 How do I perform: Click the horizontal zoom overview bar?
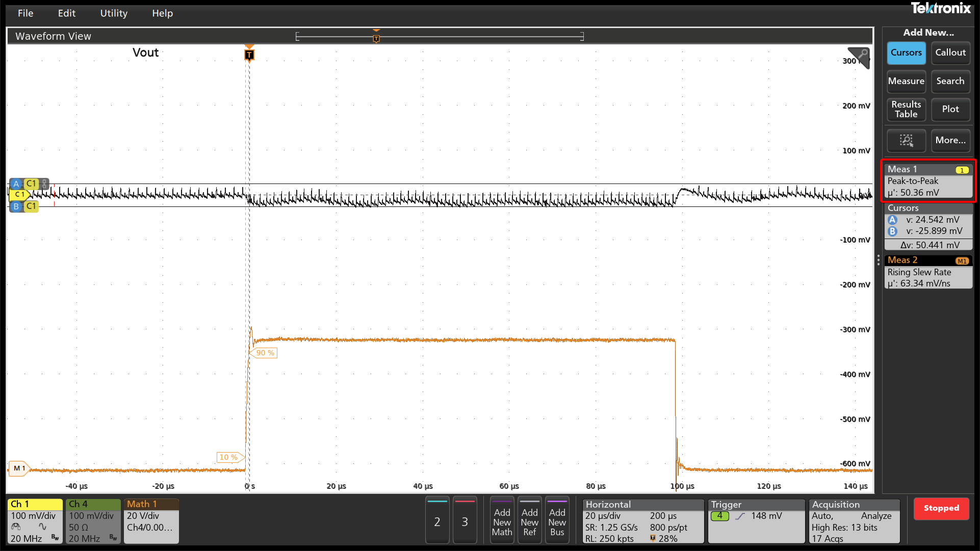click(440, 36)
